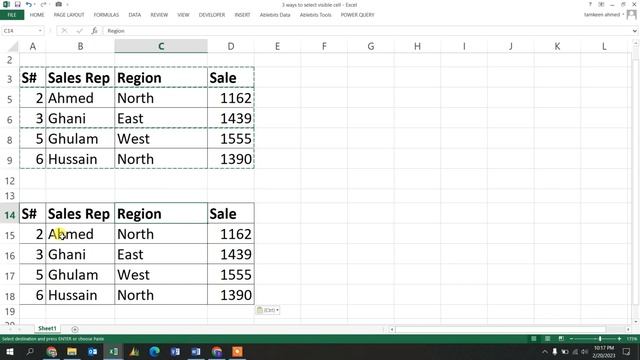
Task: Click Sales Rep header in row 3
Action: tap(80, 78)
